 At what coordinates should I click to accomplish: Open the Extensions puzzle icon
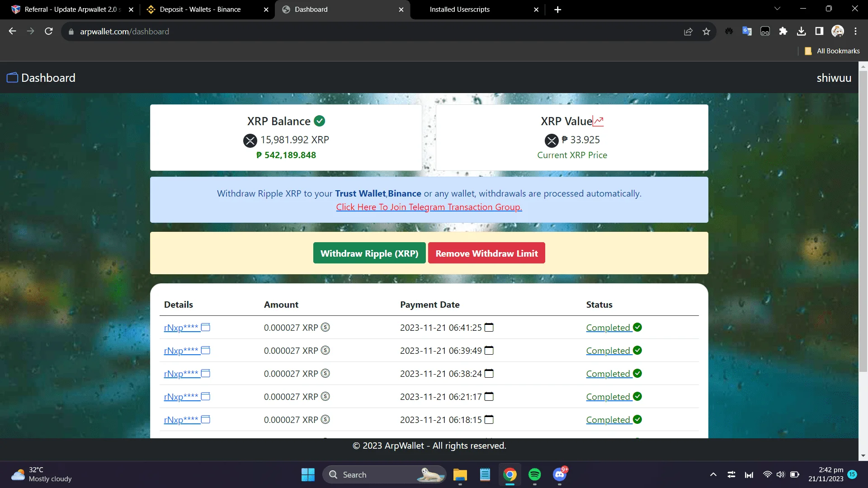783,31
